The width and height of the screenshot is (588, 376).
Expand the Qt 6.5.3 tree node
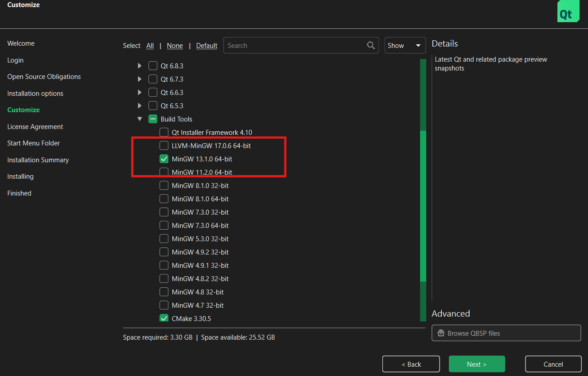140,106
